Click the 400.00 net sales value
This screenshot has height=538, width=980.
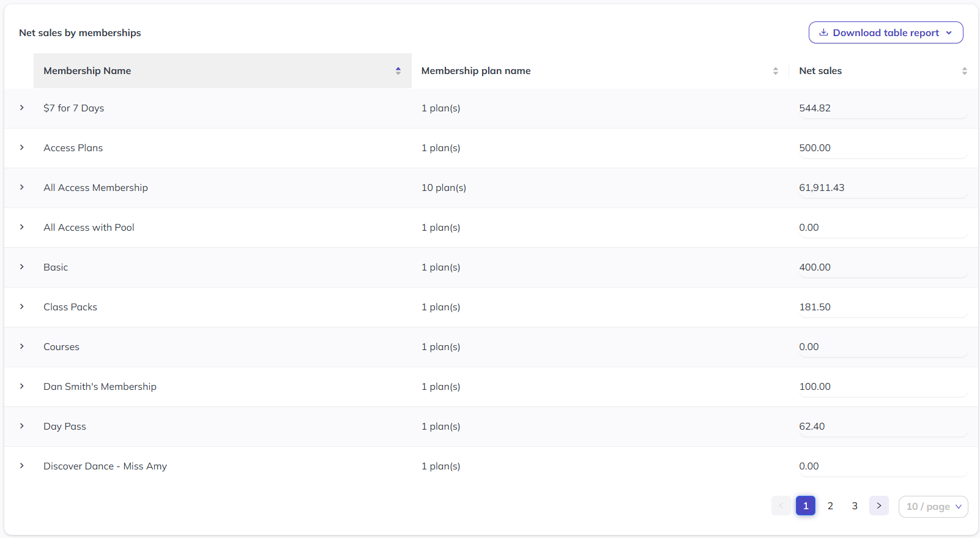click(x=815, y=267)
